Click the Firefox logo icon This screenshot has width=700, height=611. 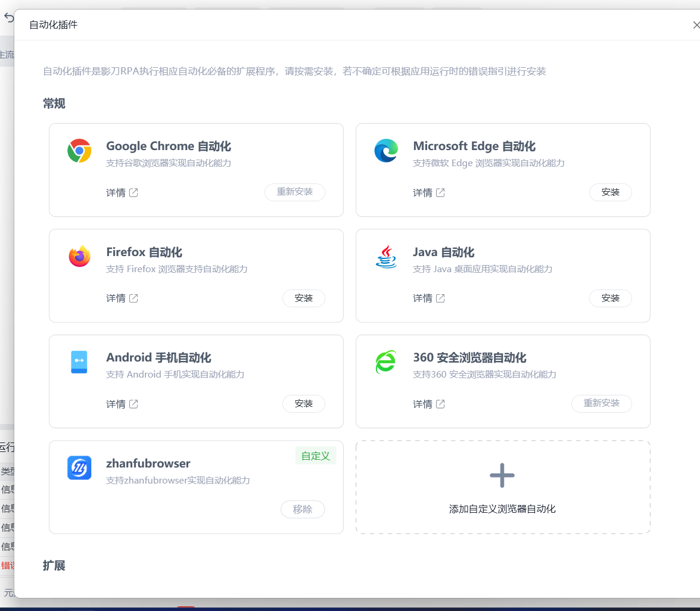click(x=79, y=256)
